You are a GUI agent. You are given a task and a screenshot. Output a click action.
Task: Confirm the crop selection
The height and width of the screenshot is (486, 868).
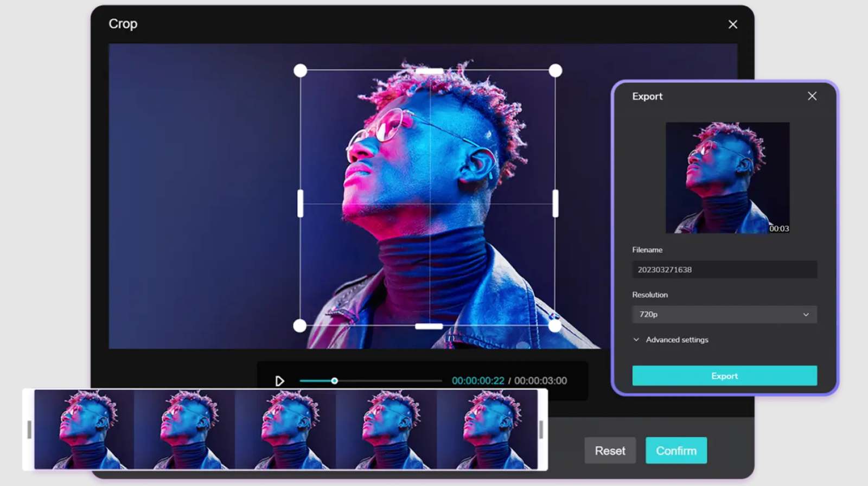[676, 451]
